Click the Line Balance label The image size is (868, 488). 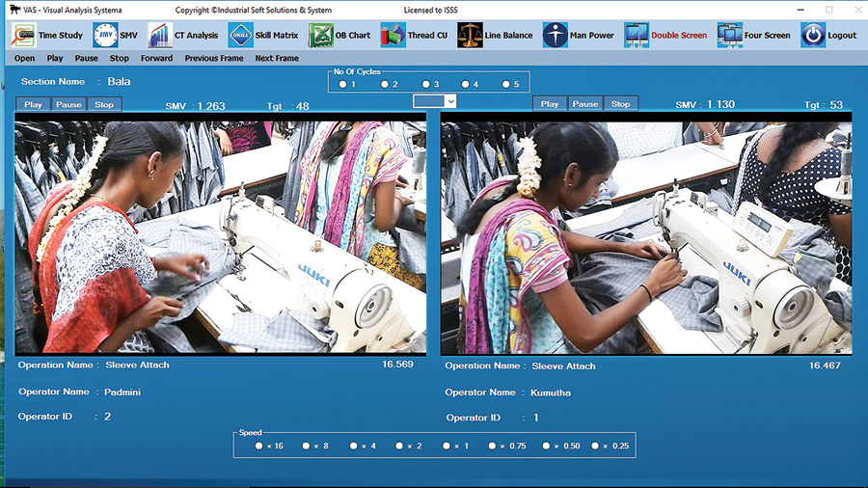[508, 36]
